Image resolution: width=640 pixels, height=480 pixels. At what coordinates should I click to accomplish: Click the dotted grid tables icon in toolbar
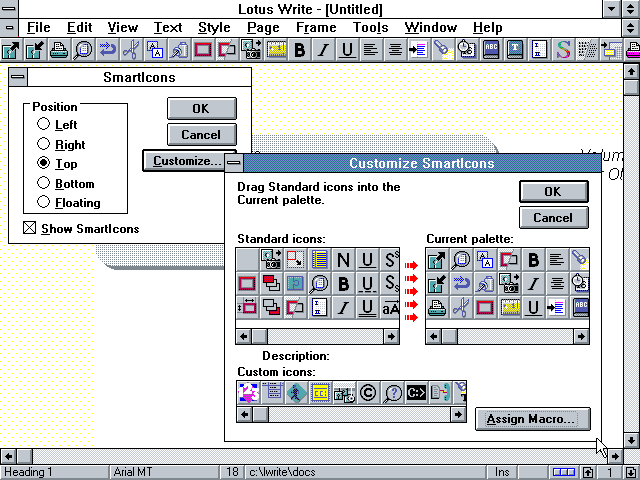click(x=587, y=50)
